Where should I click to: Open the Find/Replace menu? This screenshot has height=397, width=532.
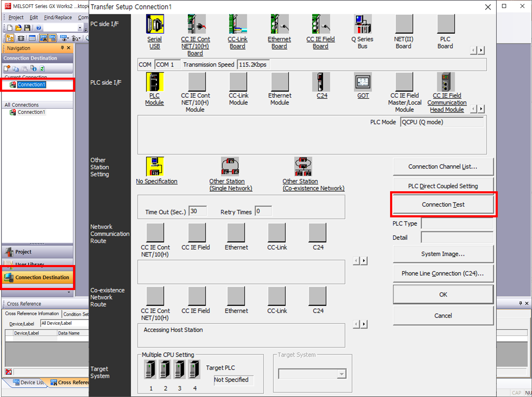58,17
